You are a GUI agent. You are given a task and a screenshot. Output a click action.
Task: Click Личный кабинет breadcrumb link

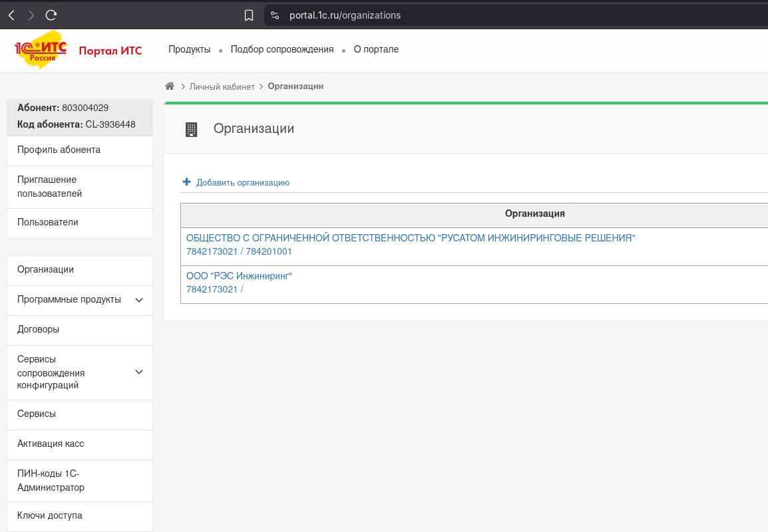click(222, 86)
